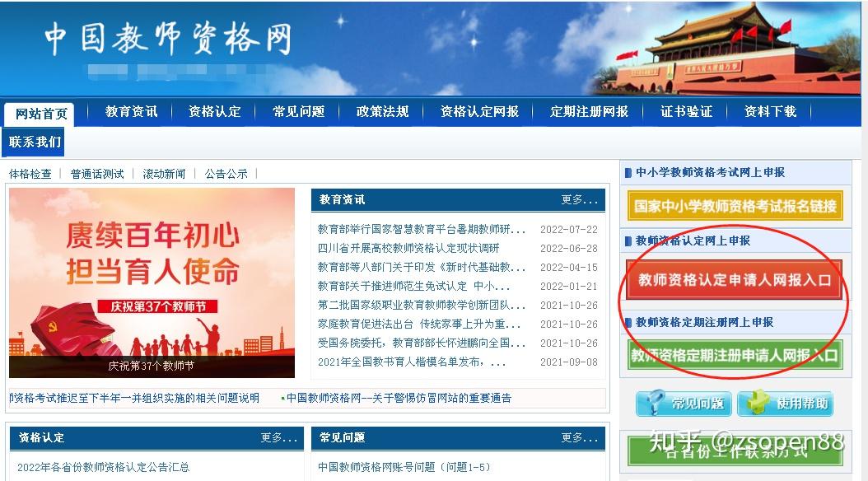Click the date 2021-09-08
The width and height of the screenshot is (868, 481).
pyautogui.click(x=568, y=362)
